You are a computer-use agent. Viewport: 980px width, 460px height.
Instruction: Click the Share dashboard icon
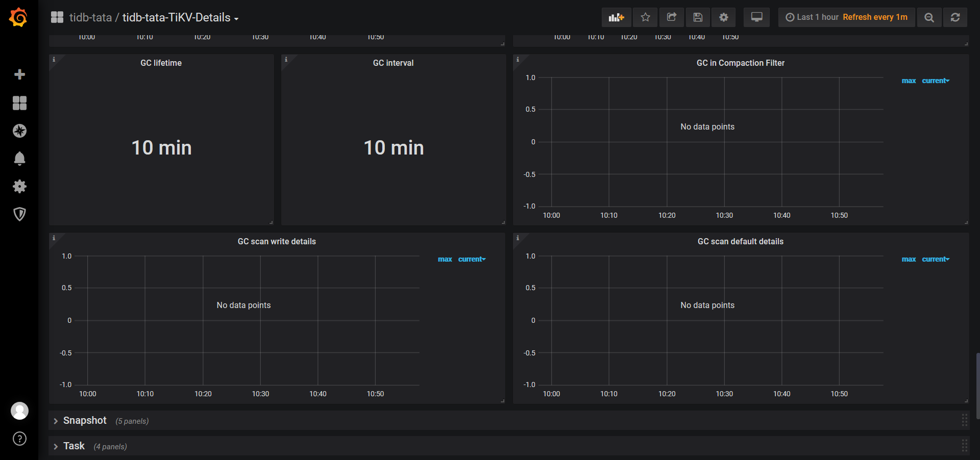tap(672, 17)
